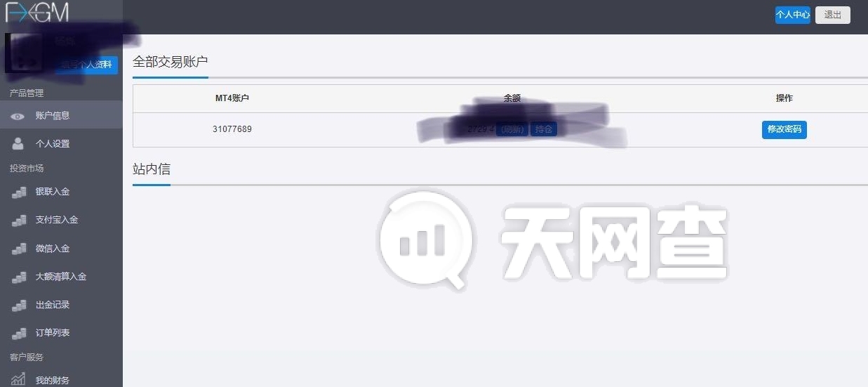Click the coins icon beside 大额清算入金
The height and width of the screenshot is (387, 868).
coord(19,277)
